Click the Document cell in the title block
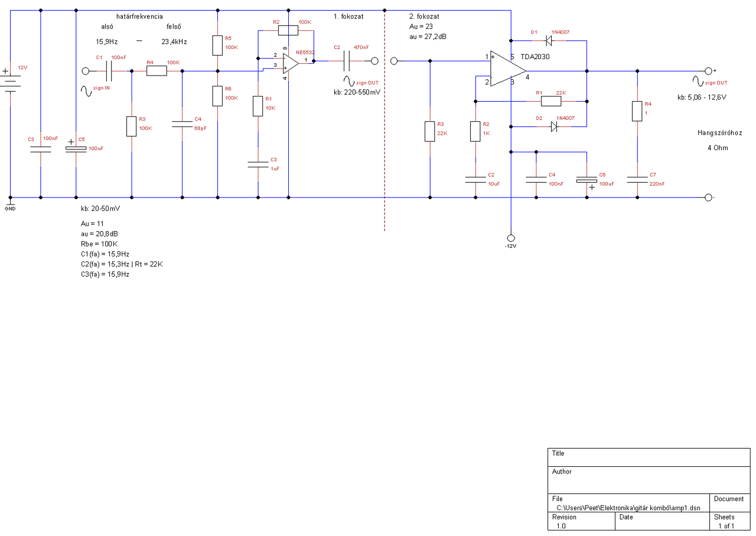The image size is (756, 536). tap(729, 503)
